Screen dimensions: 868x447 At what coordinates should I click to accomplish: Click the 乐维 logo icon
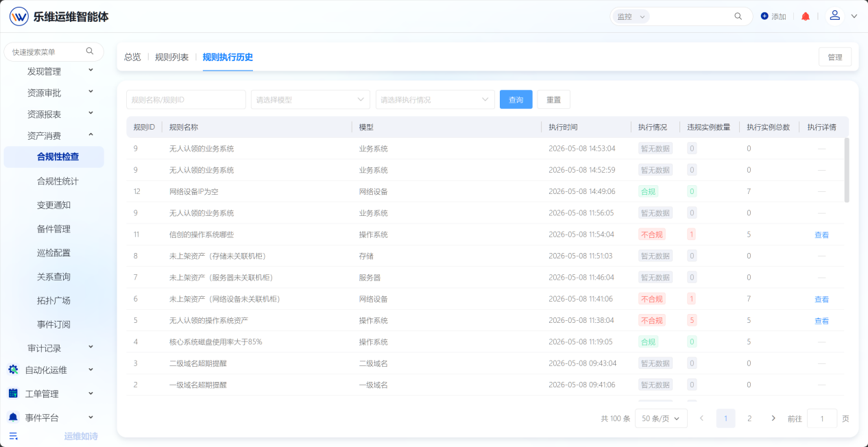(19, 16)
